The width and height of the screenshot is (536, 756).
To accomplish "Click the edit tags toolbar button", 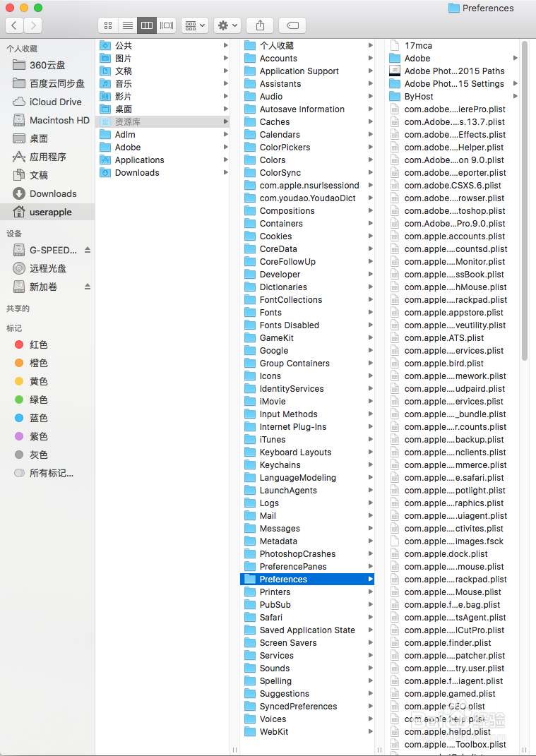I will coord(292,25).
